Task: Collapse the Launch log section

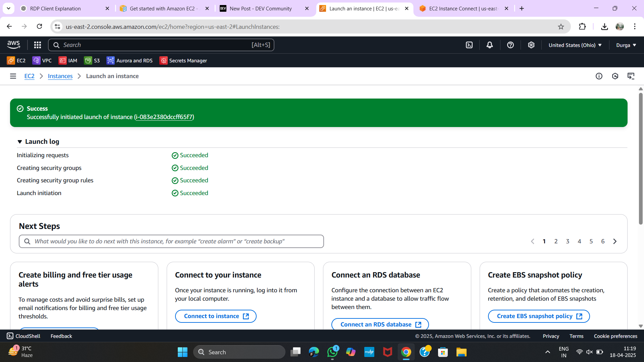Action: click(20, 142)
